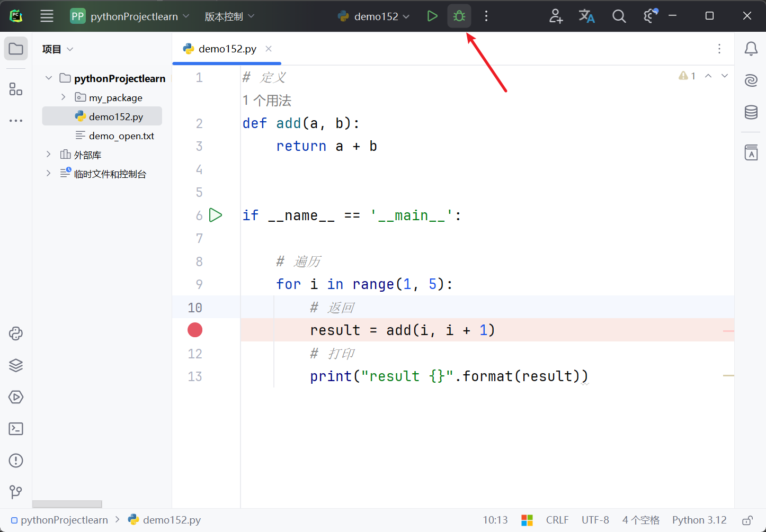Click the 10:13 cursor position indicator
The height and width of the screenshot is (532, 766).
(495, 520)
